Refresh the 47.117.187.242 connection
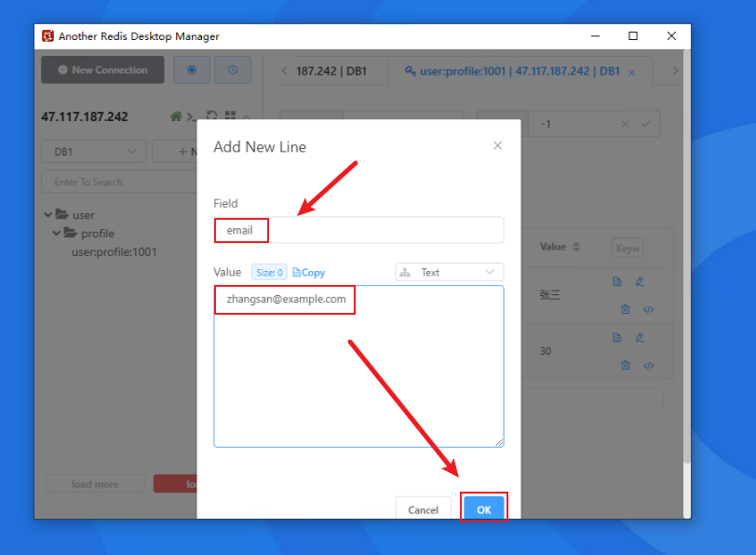The width and height of the screenshot is (756, 555). click(211, 115)
